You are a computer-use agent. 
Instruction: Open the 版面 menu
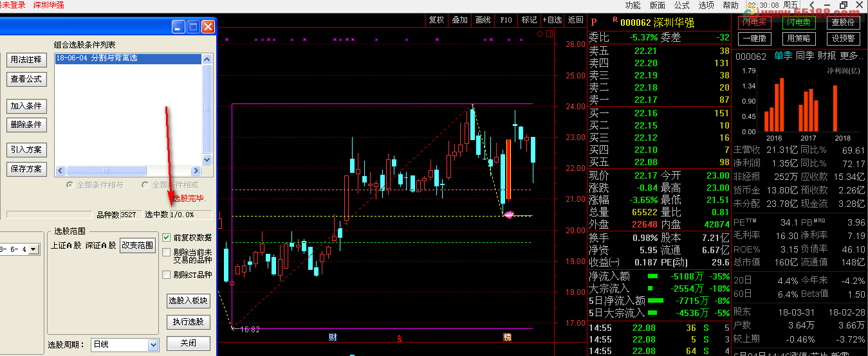pos(658,5)
